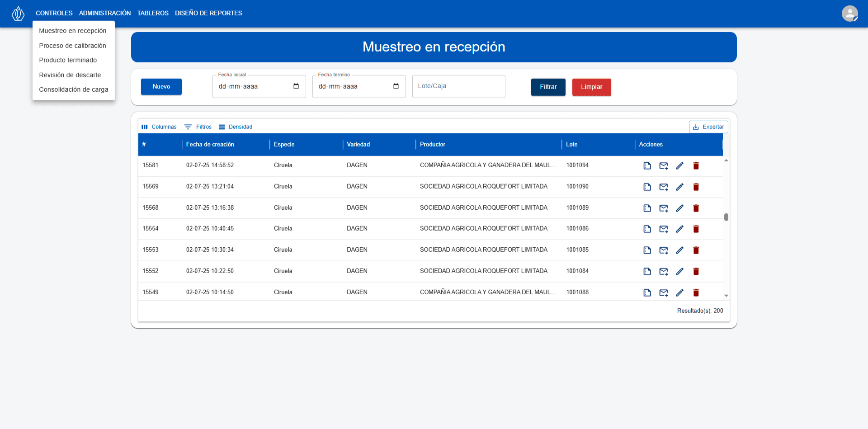
Task: Delete record 15552
Action: [x=696, y=271]
